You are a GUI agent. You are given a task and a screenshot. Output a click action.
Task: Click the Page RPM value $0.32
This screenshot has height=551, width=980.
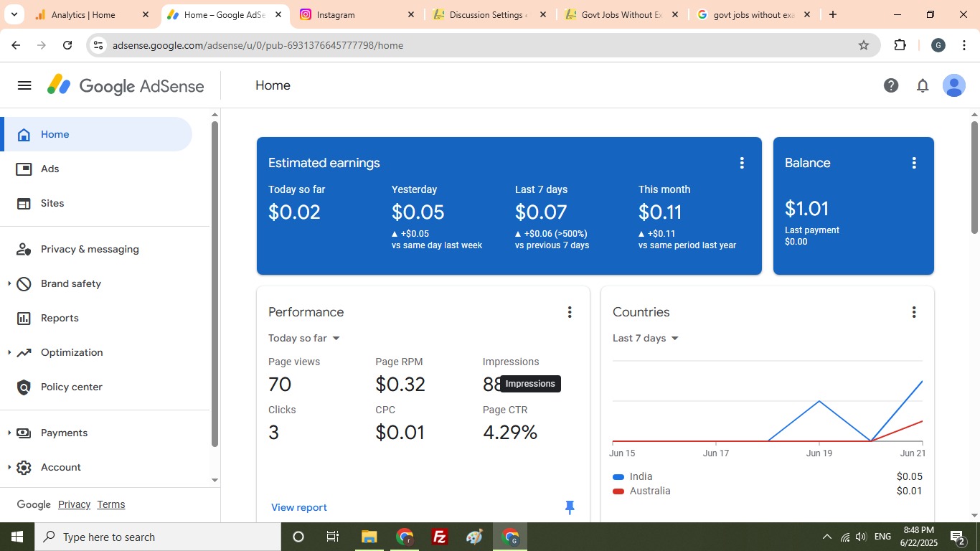pyautogui.click(x=400, y=384)
